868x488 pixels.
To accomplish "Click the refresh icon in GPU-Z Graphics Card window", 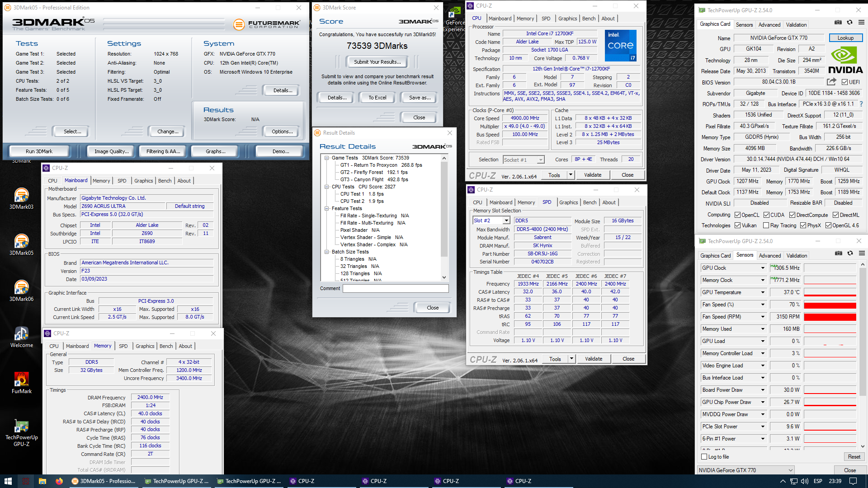I will tap(849, 22).
